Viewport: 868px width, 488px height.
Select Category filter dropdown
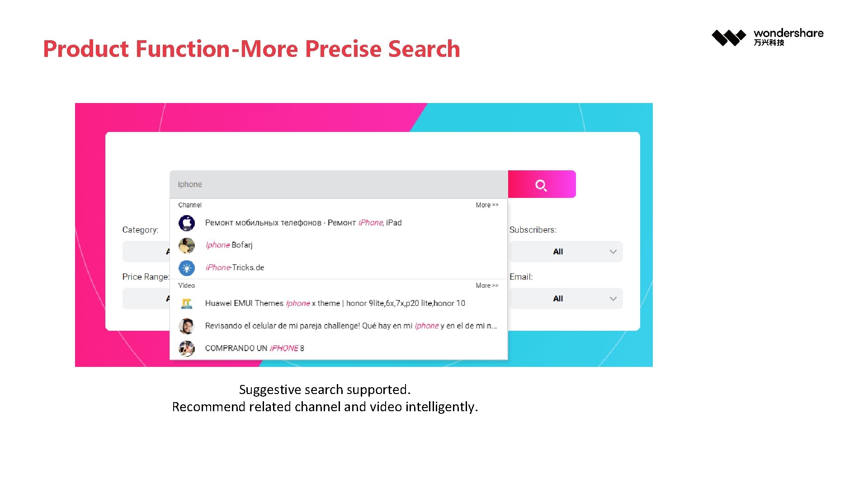pyautogui.click(x=149, y=251)
